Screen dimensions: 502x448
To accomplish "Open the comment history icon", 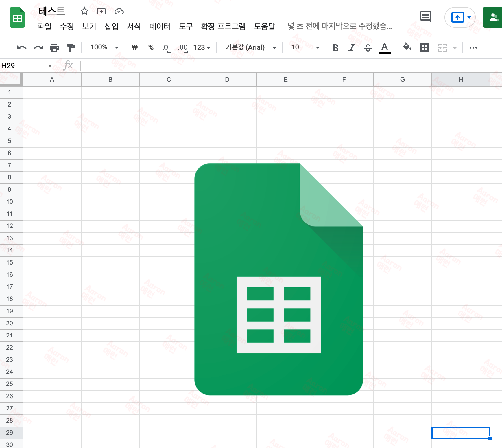I will tap(426, 17).
